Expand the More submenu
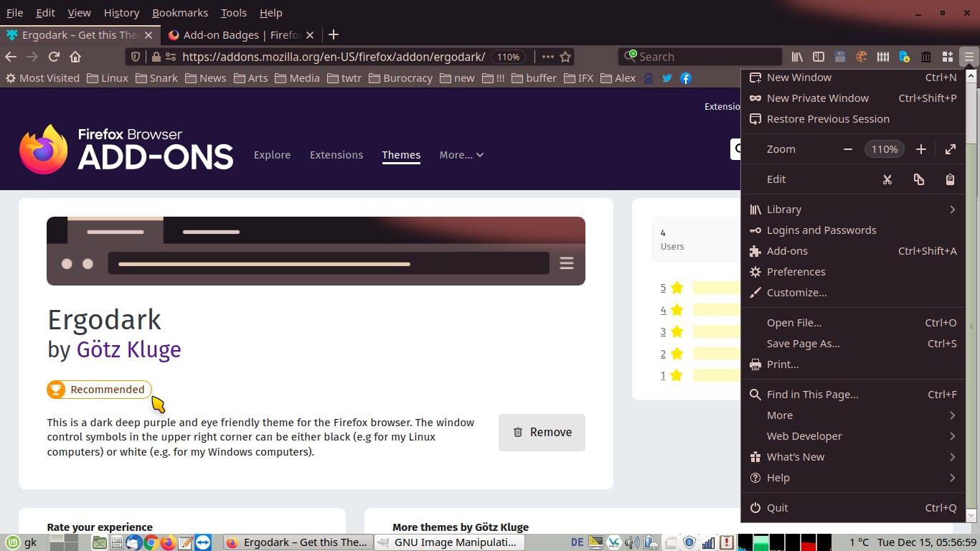Image resolution: width=980 pixels, height=551 pixels. tap(853, 415)
